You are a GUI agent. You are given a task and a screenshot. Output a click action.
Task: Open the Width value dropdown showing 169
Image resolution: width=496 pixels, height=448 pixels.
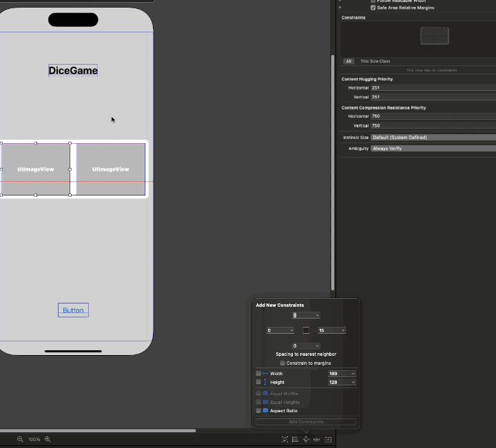353,374
